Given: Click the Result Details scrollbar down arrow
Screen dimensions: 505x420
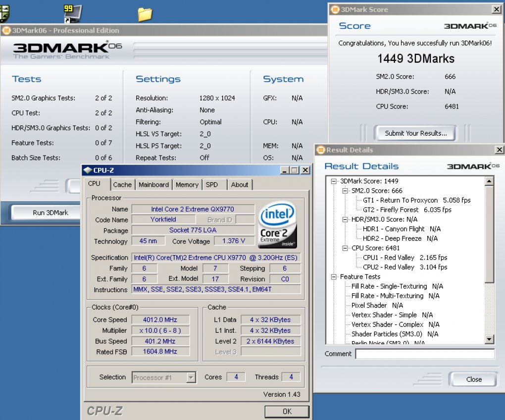Looking at the screenshot, I should [x=489, y=339].
